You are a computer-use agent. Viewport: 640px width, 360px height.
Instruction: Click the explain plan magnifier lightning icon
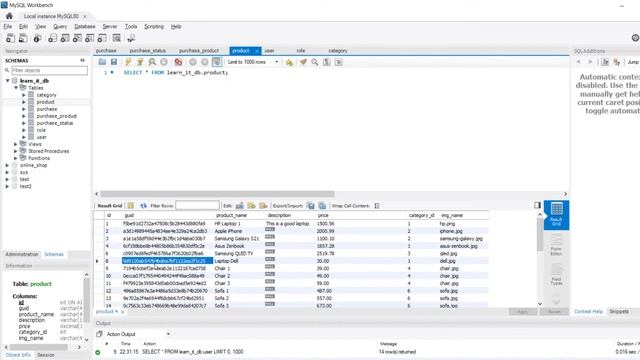152,62
